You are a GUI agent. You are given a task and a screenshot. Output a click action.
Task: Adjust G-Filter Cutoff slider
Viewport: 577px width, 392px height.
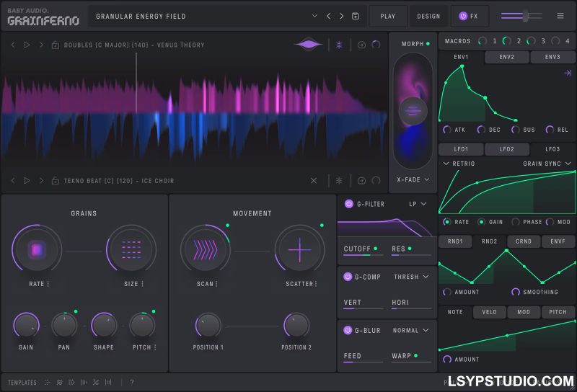pos(364,255)
